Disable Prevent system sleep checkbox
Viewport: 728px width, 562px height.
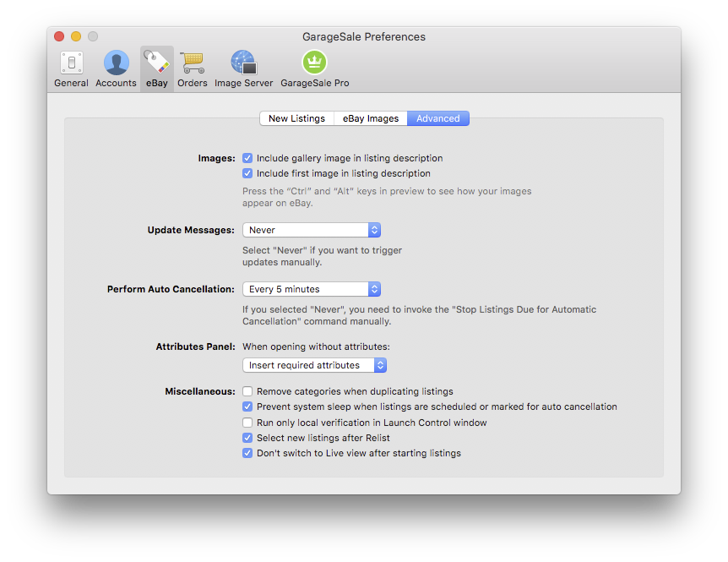[247, 406]
